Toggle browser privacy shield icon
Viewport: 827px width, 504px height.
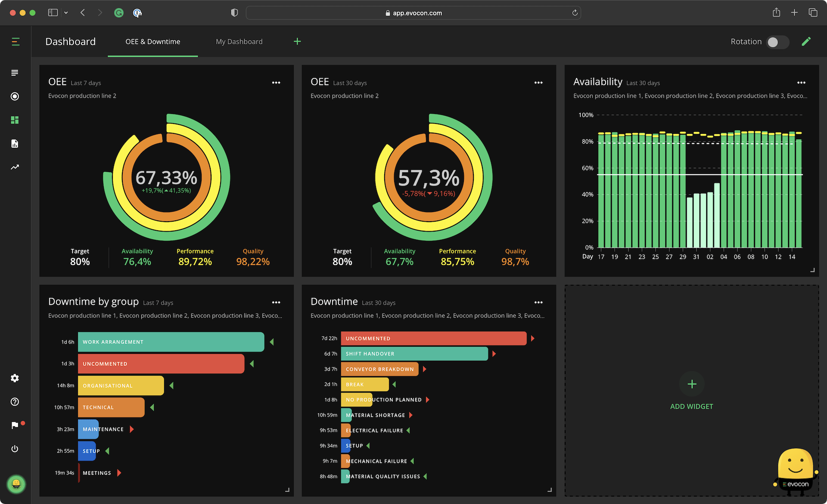[234, 13]
